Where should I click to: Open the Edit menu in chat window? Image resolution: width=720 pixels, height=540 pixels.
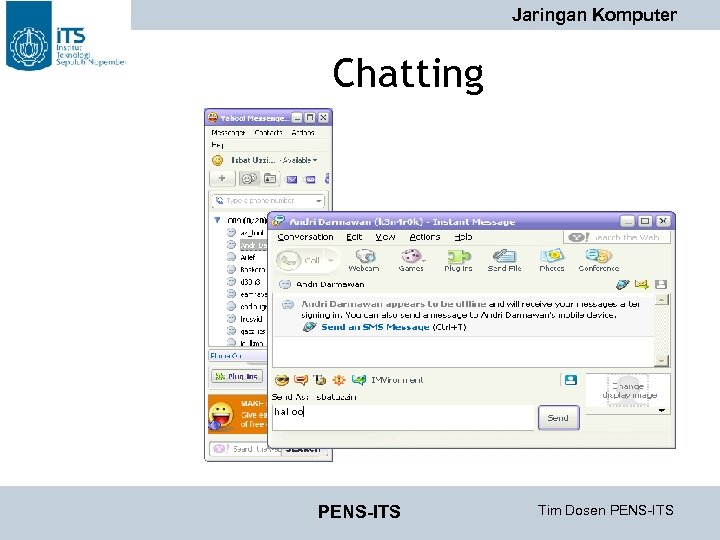(x=354, y=237)
